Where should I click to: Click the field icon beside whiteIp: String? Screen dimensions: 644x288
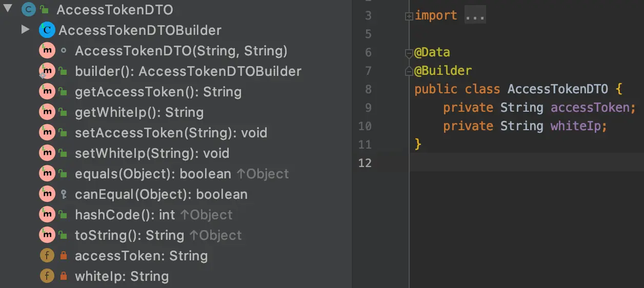(47, 276)
